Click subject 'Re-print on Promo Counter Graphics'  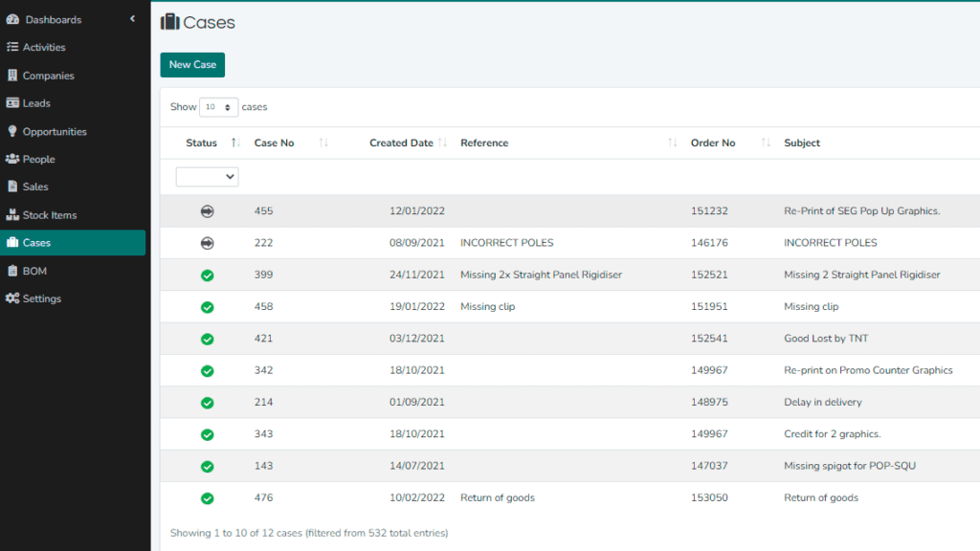pyautogui.click(x=868, y=370)
